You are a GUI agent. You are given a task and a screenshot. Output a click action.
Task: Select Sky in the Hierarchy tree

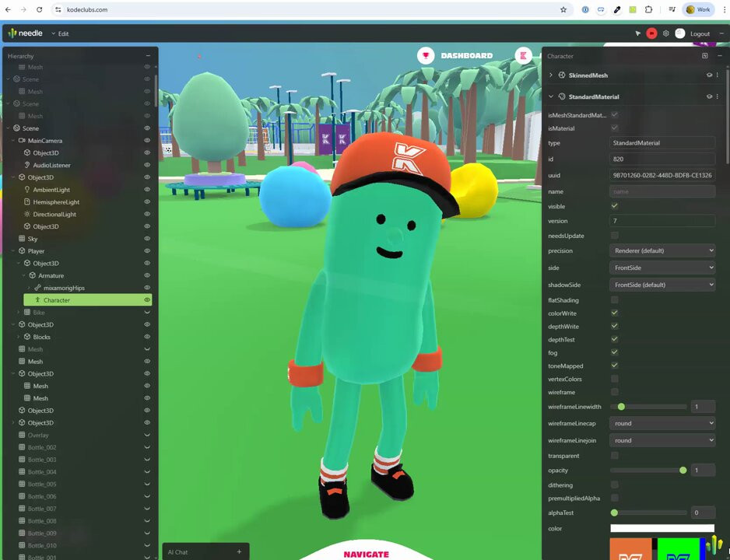[33, 239]
